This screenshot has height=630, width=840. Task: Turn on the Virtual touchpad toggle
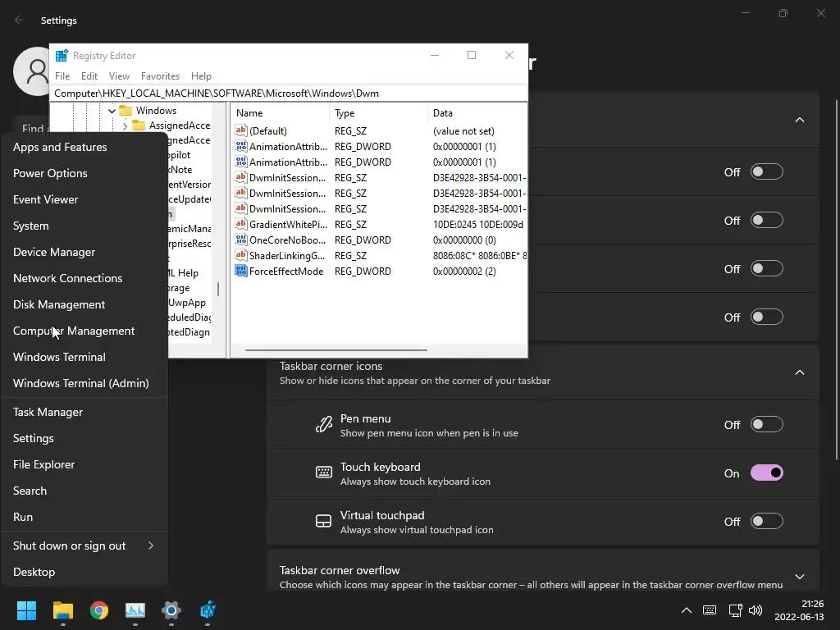point(767,521)
